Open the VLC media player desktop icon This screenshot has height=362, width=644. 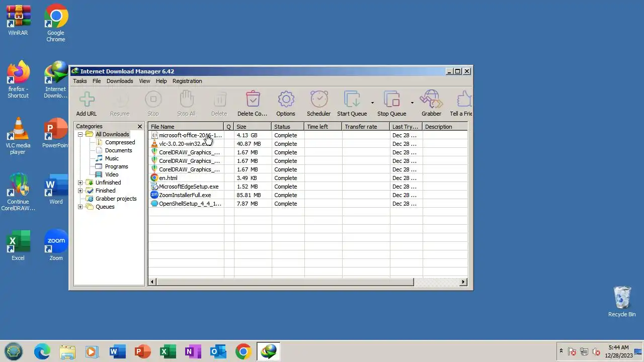coord(18,137)
